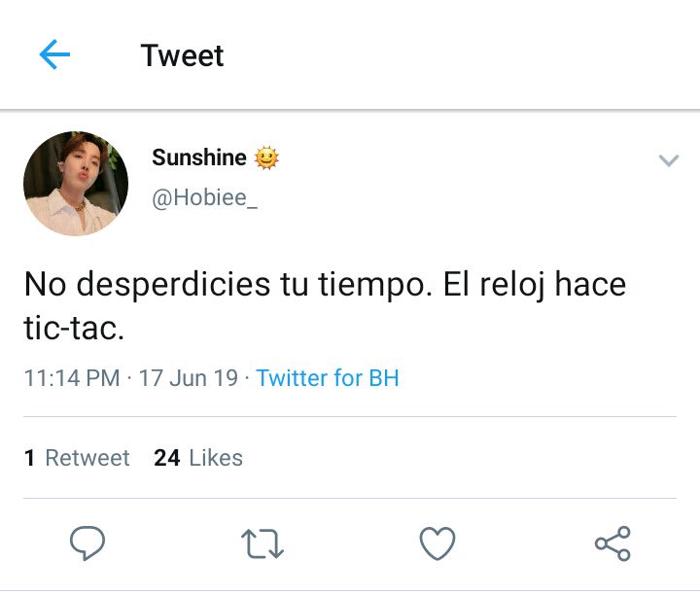Tap the bold 1 retweet count
The width and height of the screenshot is (700, 595).
(x=29, y=458)
